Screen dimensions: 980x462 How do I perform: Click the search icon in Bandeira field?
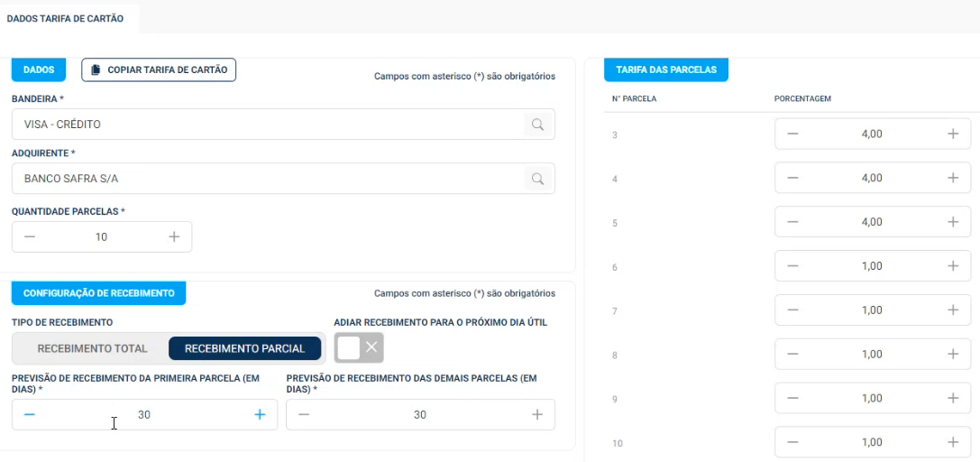tap(537, 125)
